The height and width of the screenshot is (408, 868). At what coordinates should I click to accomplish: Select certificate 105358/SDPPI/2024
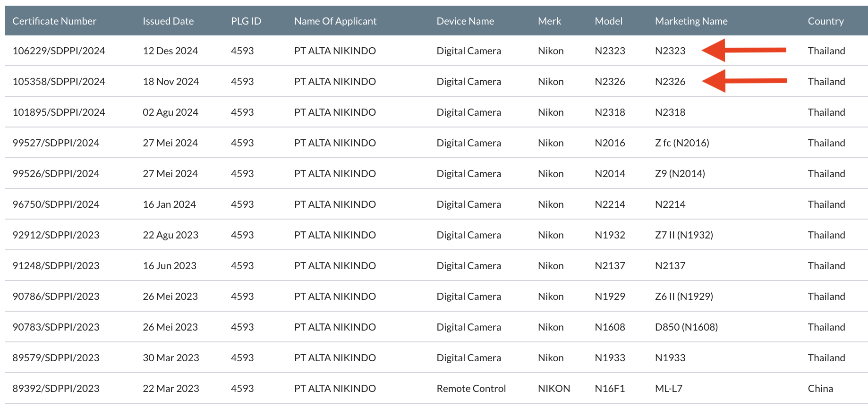coord(59,82)
